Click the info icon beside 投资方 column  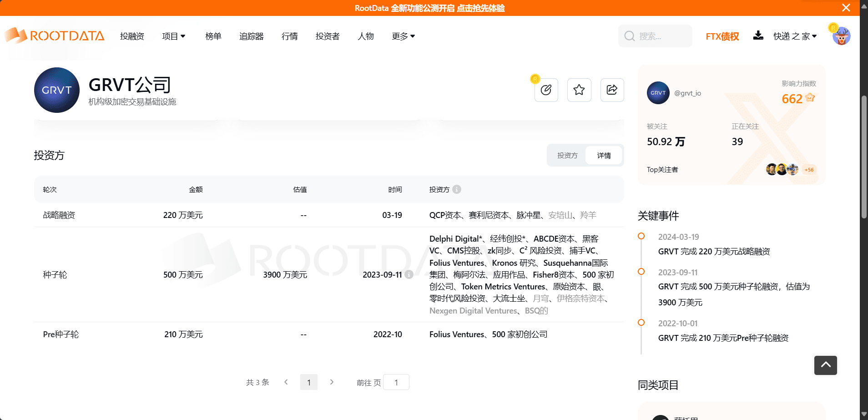[x=457, y=189]
